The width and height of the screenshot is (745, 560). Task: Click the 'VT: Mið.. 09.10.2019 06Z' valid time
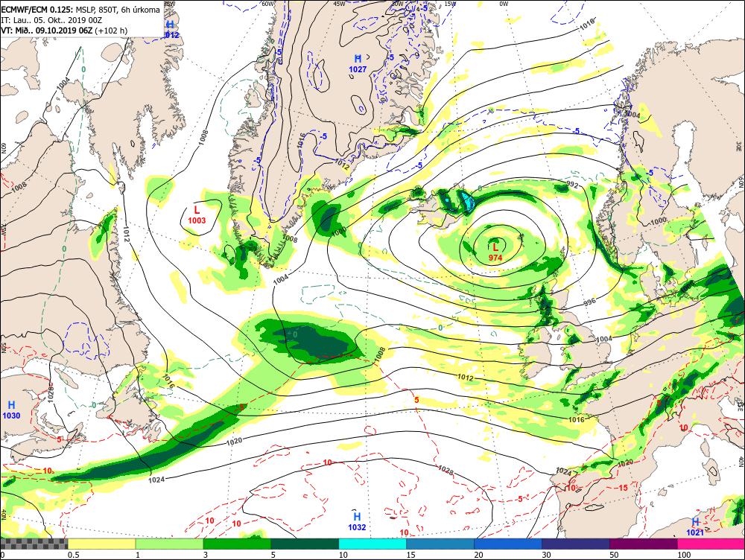point(46,31)
